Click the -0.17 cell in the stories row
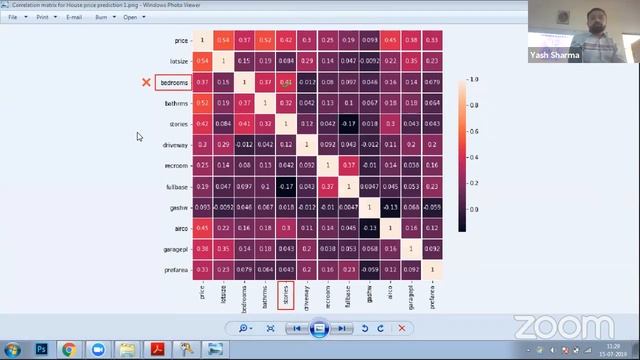Viewport: 640px width, 360px height. [x=349, y=124]
